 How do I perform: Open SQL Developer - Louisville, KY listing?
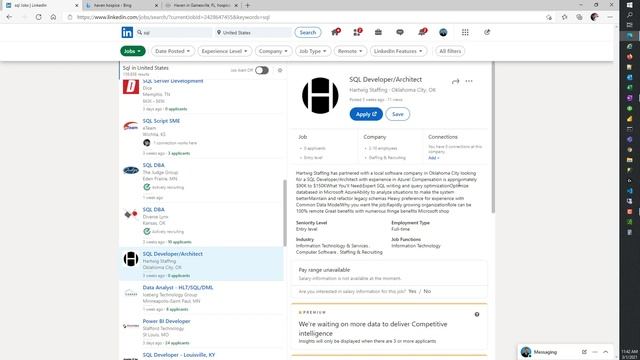coord(179,355)
